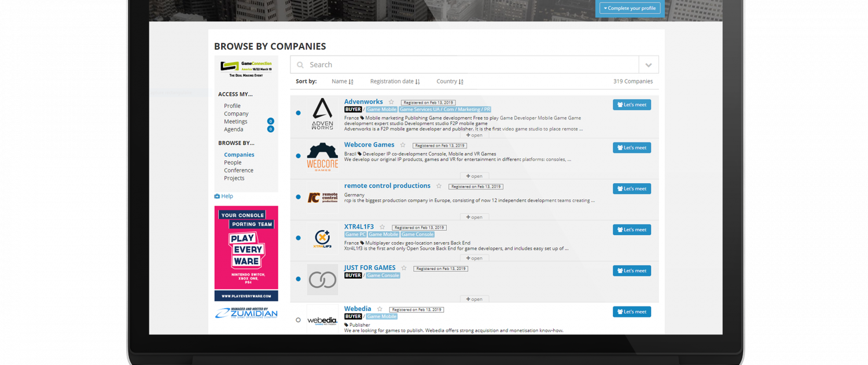Select Companies under Browse By

(x=239, y=155)
